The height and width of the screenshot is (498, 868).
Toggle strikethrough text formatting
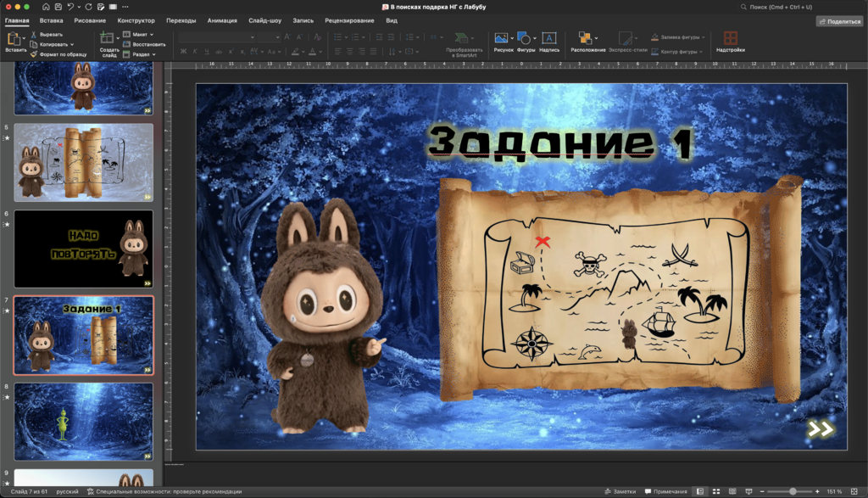point(219,52)
